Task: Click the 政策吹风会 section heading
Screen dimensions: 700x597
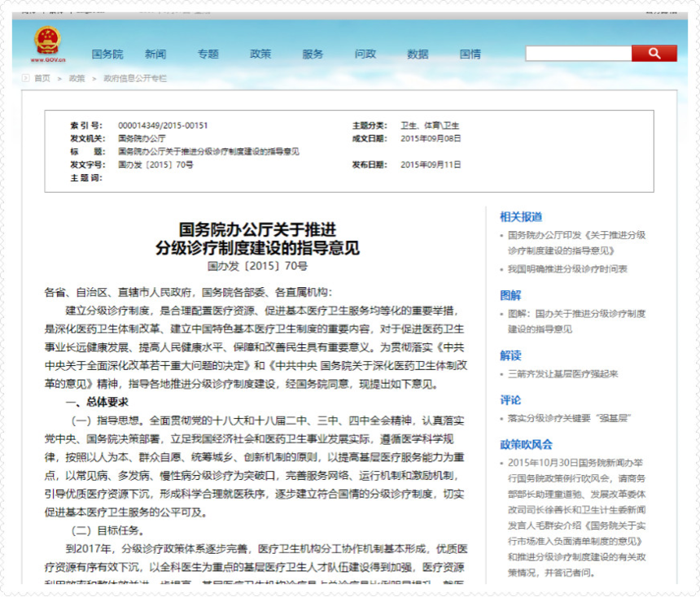Action: [526, 444]
